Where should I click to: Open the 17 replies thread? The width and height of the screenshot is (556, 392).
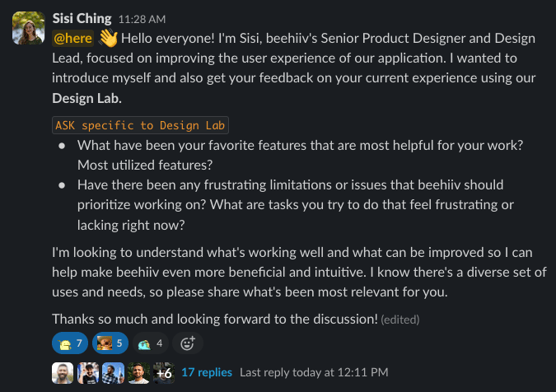coord(207,372)
